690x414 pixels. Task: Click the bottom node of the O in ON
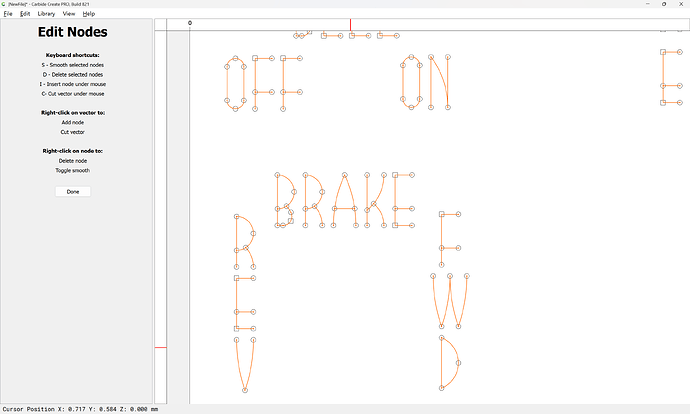tap(410, 107)
